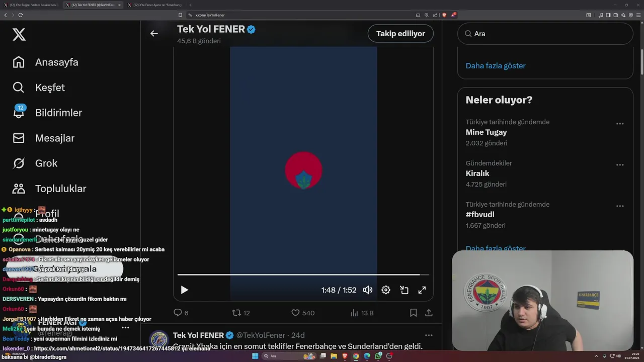Close the Tek Yol FENER browser tab
This screenshot has height=362, width=644.
coord(119,5)
